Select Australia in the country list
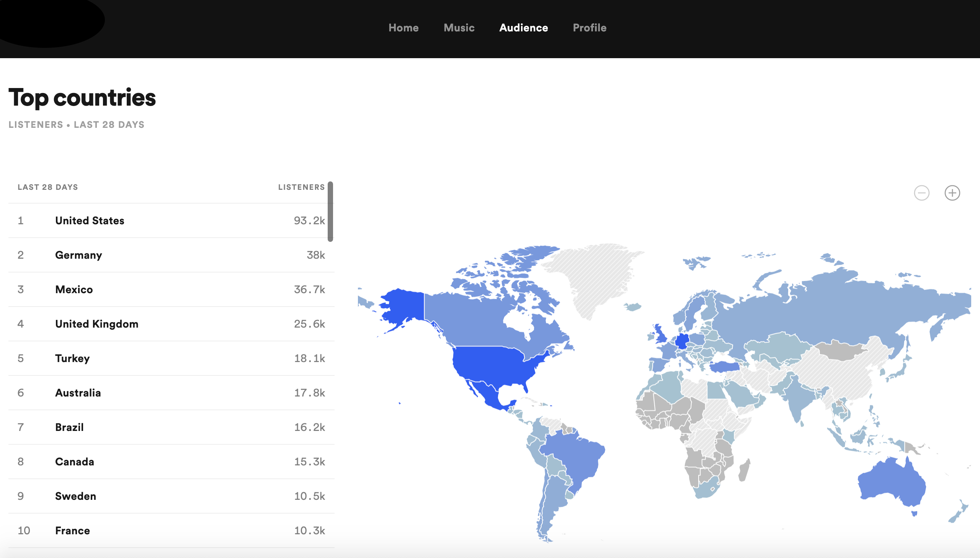 tap(78, 393)
